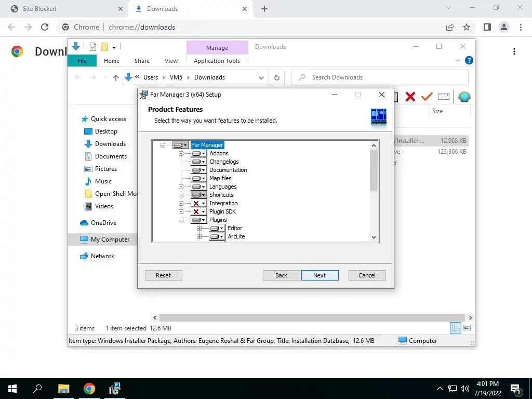Expand the Integration tree node

coord(181,203)
